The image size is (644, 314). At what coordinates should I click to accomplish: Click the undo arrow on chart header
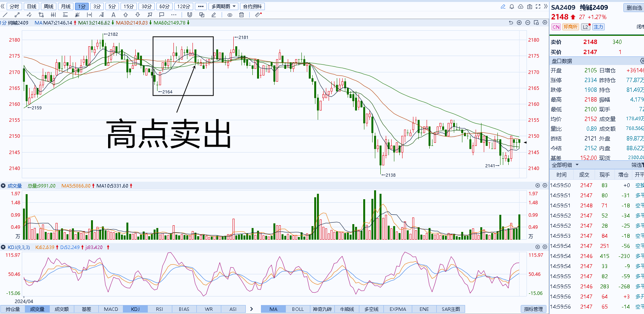point(511,23)
